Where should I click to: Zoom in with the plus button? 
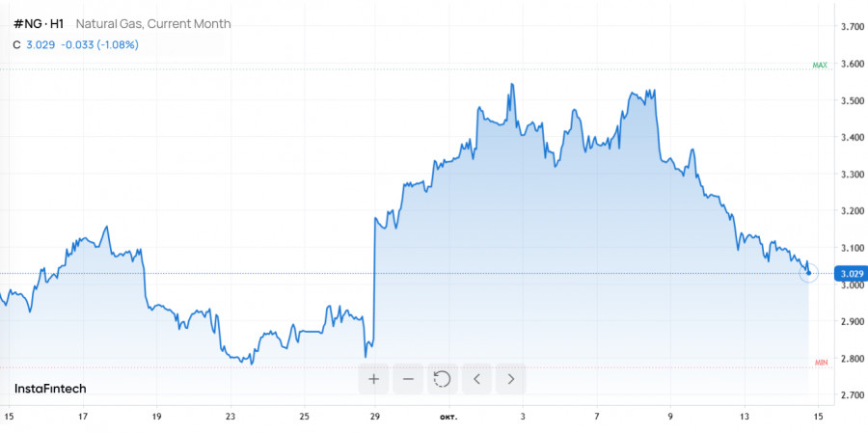373,379
